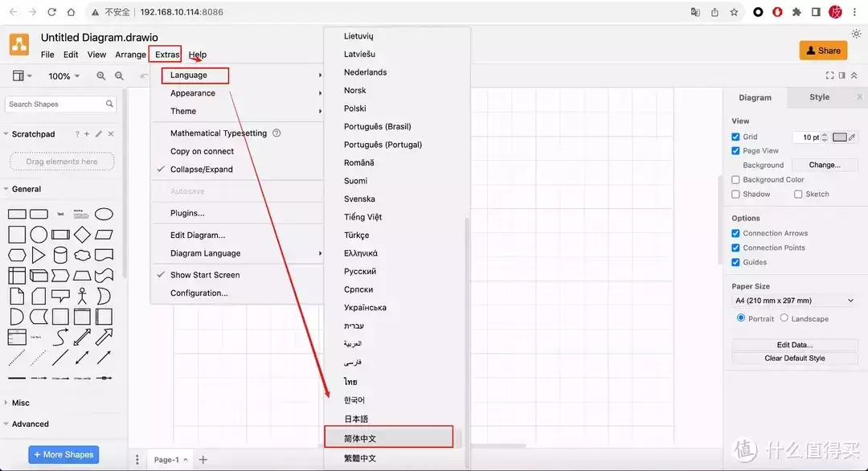Click the browser home icon
The image size is (868, 471).
coord(71,11)
